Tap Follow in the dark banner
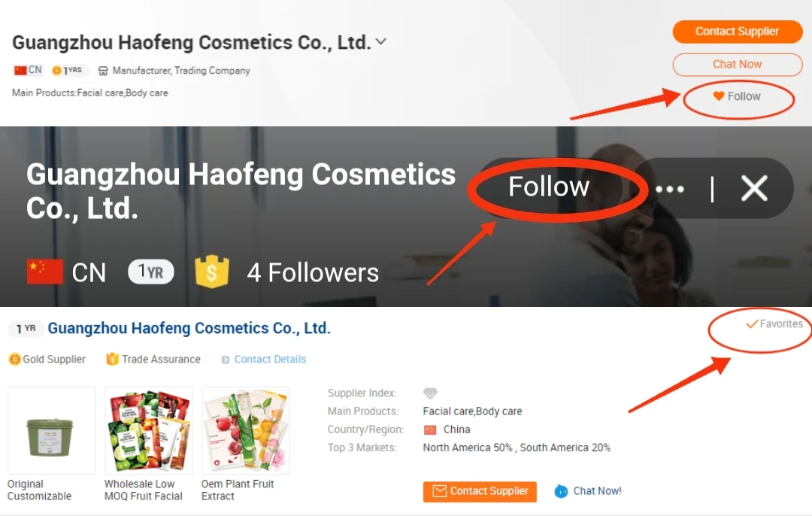 tap(548, 187)
